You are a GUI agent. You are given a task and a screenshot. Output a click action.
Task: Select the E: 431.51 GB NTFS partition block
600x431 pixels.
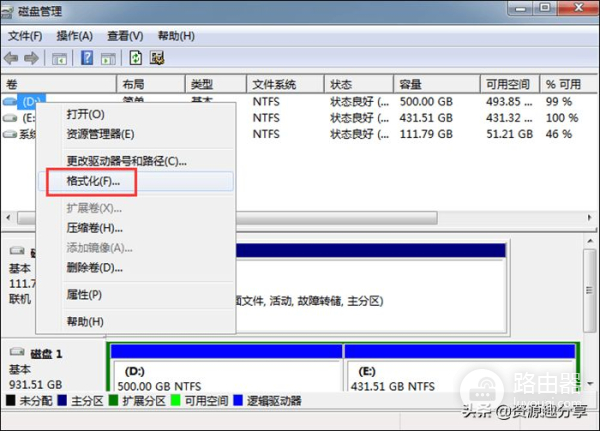click(460, 367)
